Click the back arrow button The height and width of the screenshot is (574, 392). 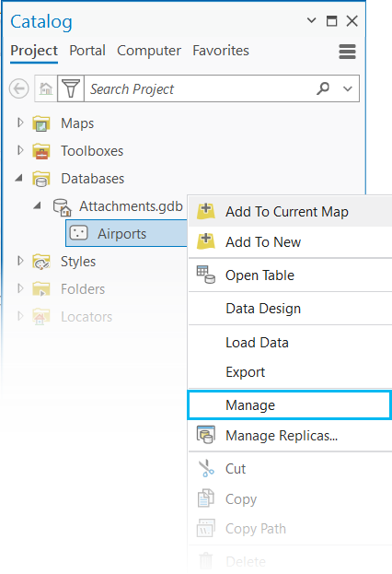pyautogui.click(x=19, y=88)
